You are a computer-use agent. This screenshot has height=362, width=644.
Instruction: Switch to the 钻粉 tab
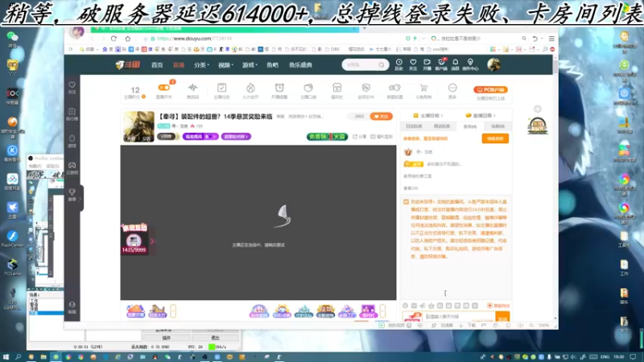pyautogui.click(x=497, y=126)
